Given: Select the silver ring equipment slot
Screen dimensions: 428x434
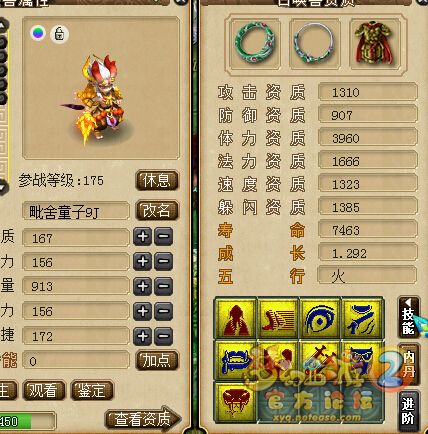Looking at the screenshot, I should pos(314,43).
